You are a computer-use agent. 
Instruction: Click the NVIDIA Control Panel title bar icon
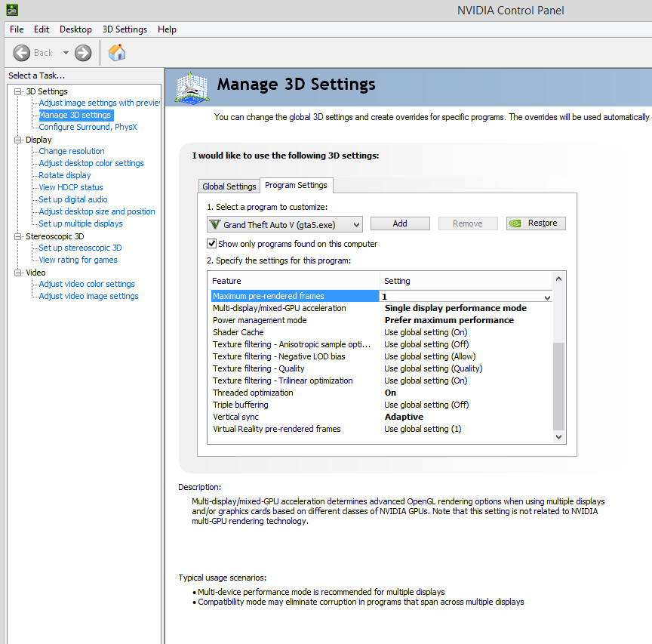tap(9, 10)
